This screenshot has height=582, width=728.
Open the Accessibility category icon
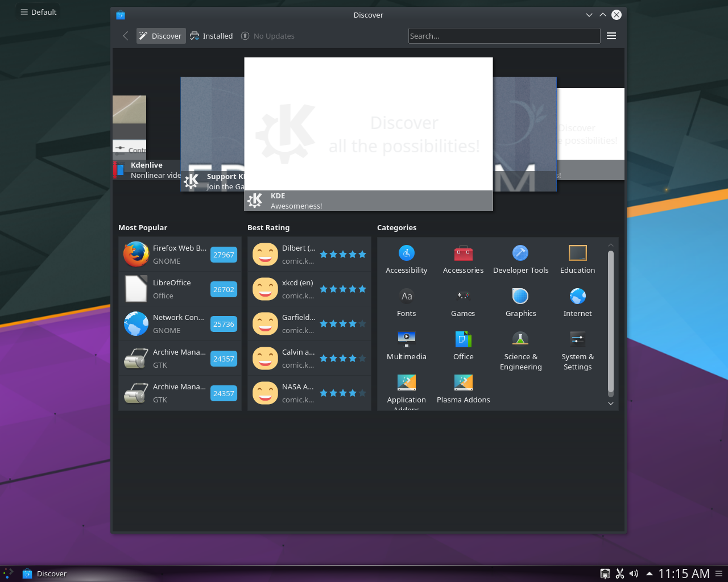pos(406,253)
